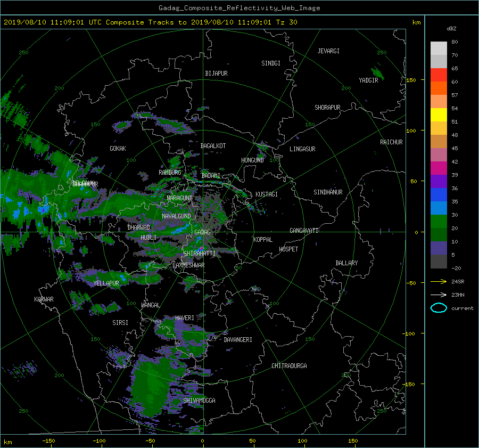Click the SHIRAHATTI city label
The image size is (479, 448).
point(199,254)
